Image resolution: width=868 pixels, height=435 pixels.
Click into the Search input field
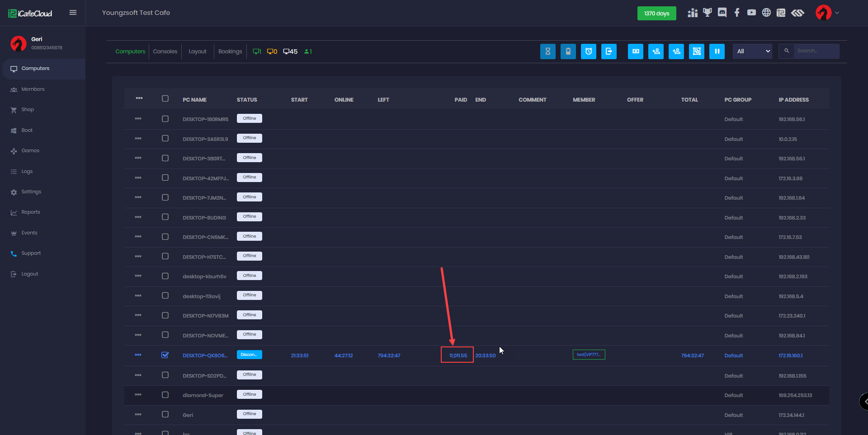point(816,51)
